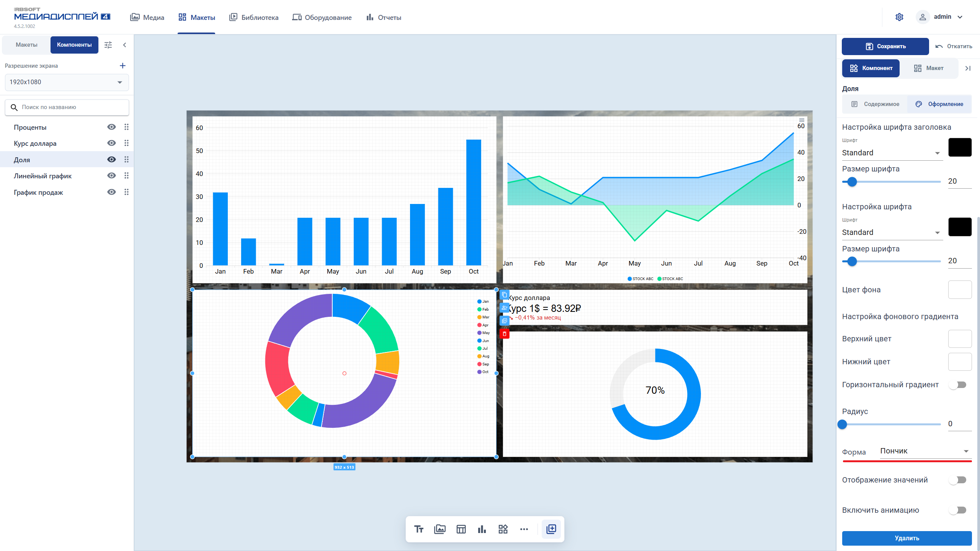Click the filter sliders icon beside Компоненты
Viewport: 980px width, 551px height.
point(108,45)
